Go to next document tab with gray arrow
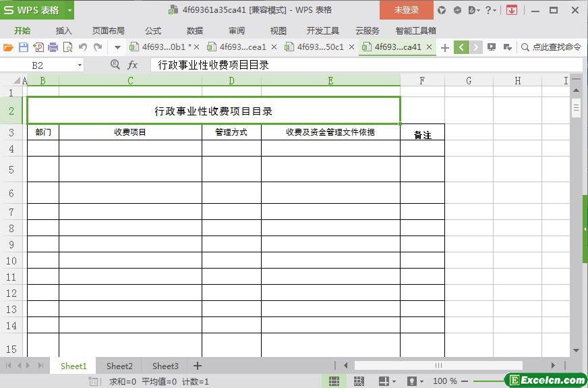 point(475,47)
